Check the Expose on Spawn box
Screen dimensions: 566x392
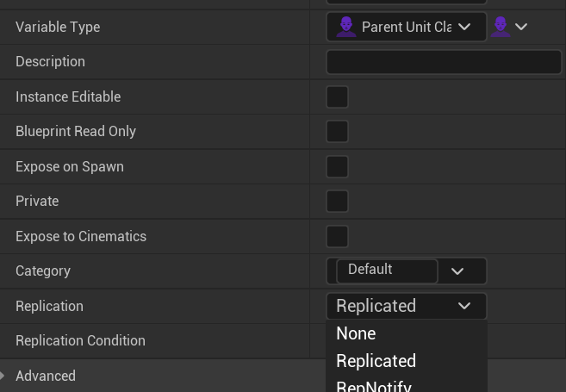(337, 166)
